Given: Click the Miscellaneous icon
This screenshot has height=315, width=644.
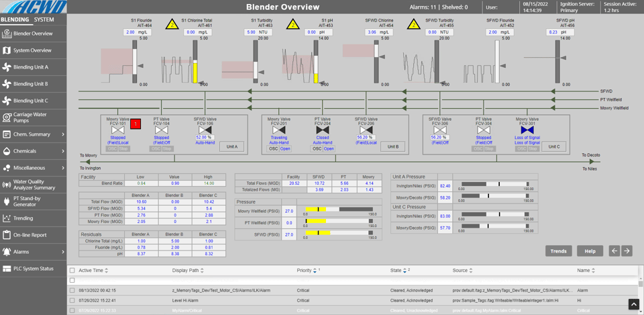Looking at the screenshot, I should [6, 168].
